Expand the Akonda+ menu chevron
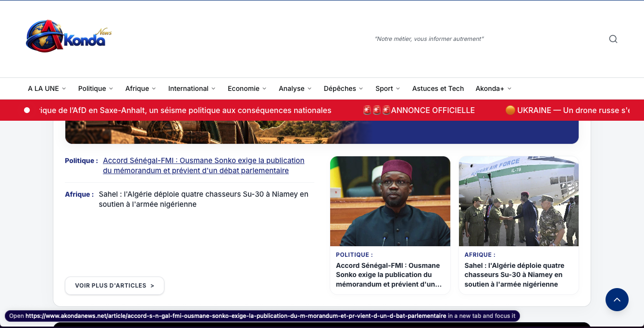Viewport: 644px width, 328px height. click(x=509, y=88)
